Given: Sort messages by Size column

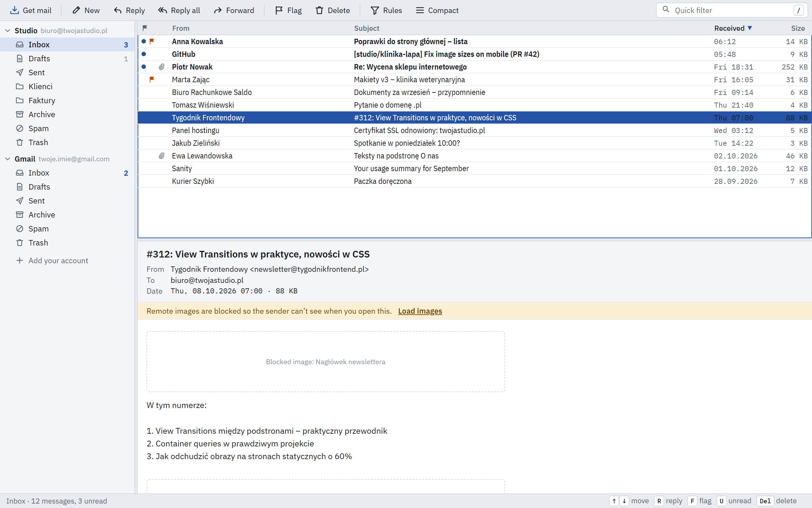Looking at the screenshot, I should pyautogui.click(x=798, y=28).
